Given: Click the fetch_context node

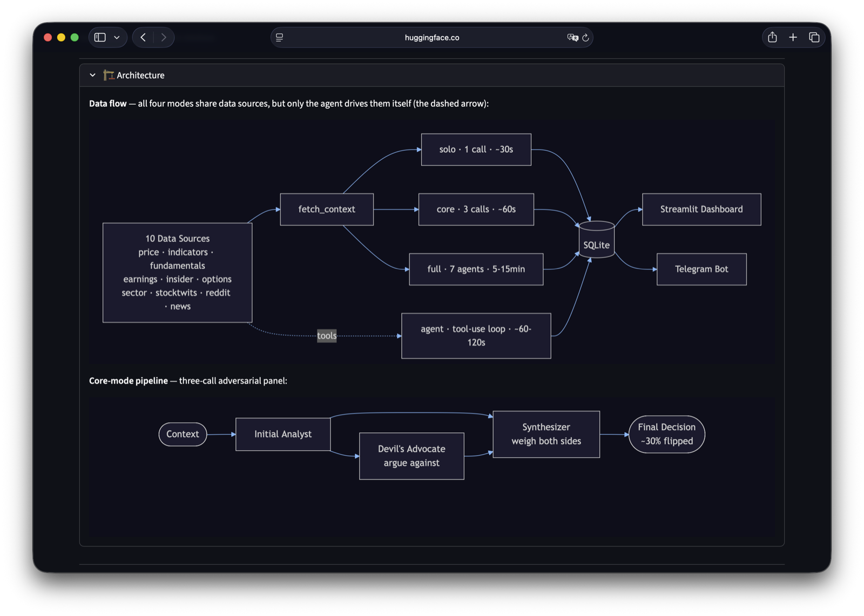Looking at the screenshot, I should (x=327, y=209).
